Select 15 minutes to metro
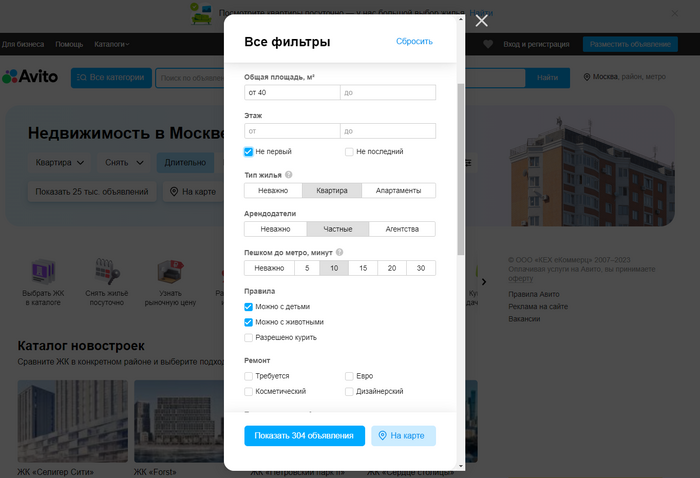 click(363, 268)
